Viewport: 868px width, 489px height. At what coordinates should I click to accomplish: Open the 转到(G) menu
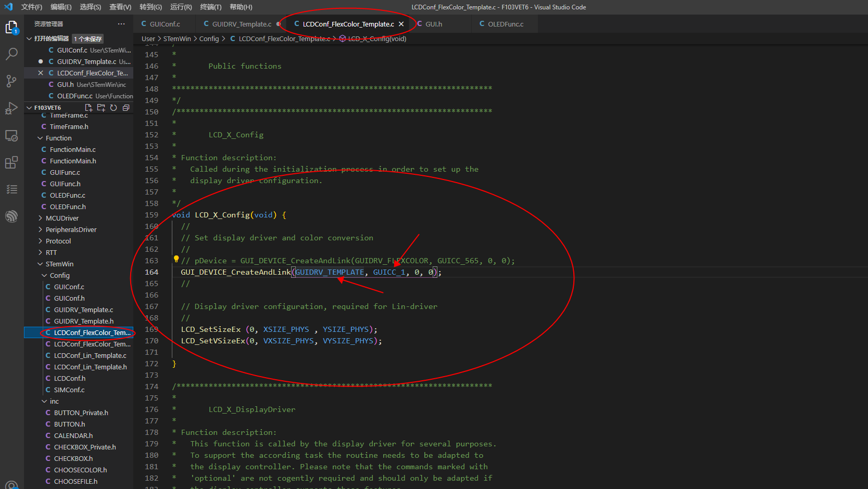150,7
